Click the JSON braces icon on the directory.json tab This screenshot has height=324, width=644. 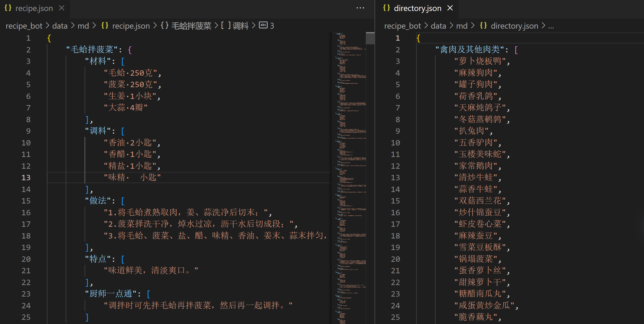coord(386,8)
